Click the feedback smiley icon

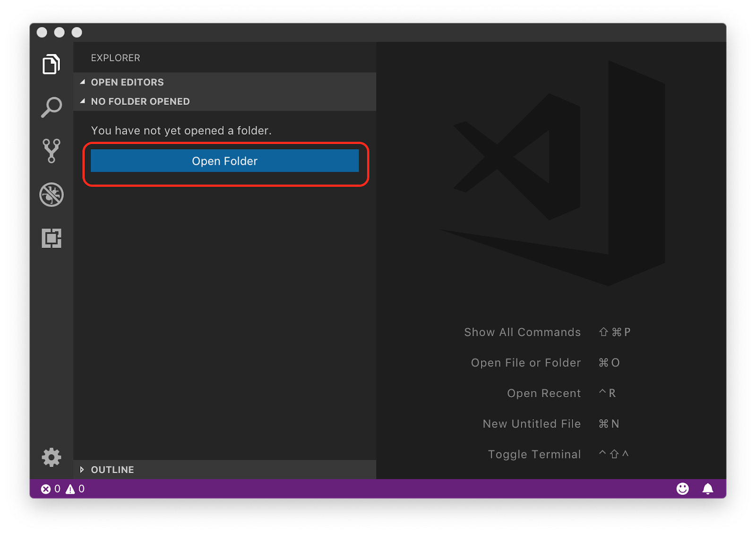682,489
